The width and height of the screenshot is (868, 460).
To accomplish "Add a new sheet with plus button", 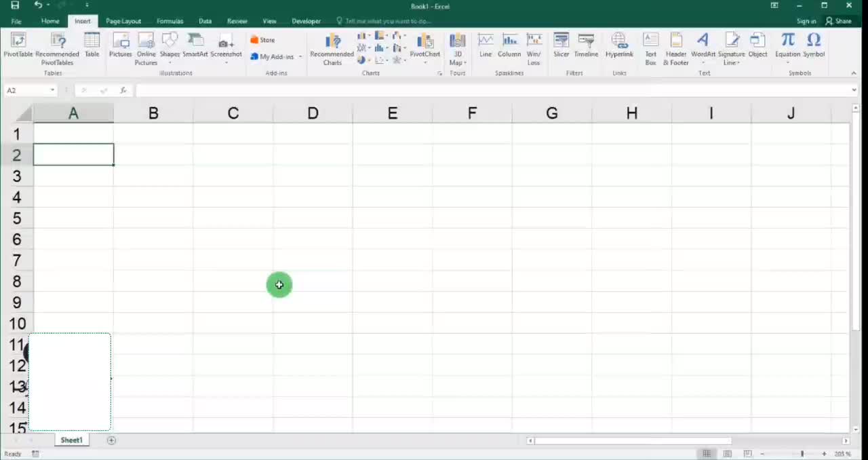I will click(x=111, y=440).
